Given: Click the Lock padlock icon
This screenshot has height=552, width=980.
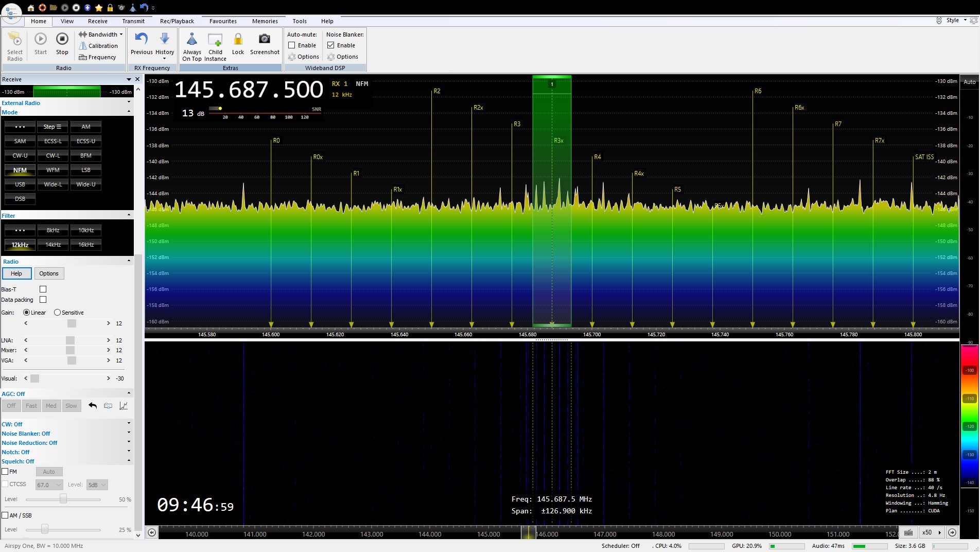Looking at the screenshot, I should [x=238, y=40].
